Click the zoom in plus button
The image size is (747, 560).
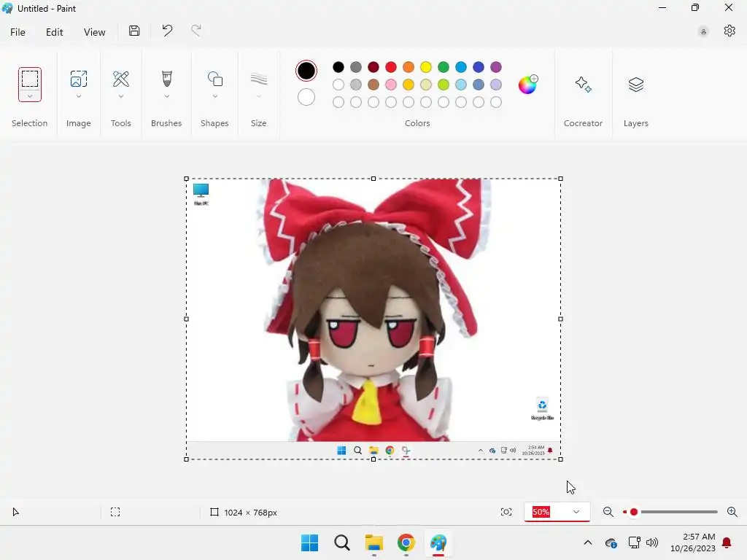[732, 512]
